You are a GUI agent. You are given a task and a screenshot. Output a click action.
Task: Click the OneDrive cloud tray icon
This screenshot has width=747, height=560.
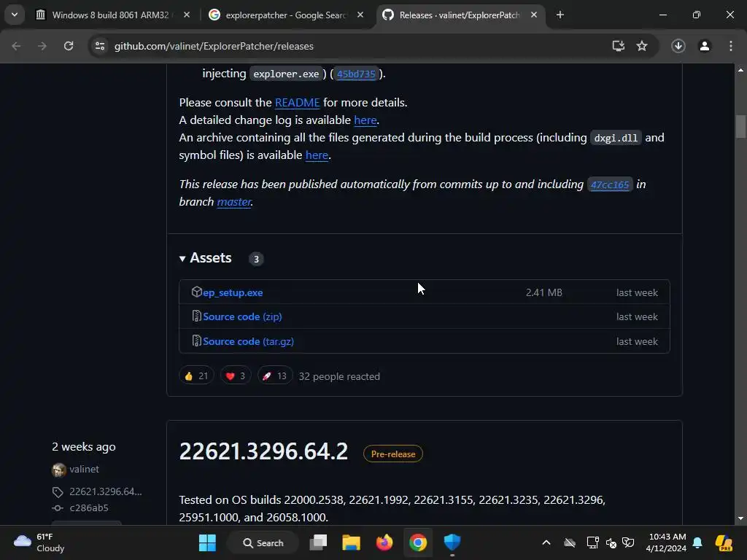point(570,542)
